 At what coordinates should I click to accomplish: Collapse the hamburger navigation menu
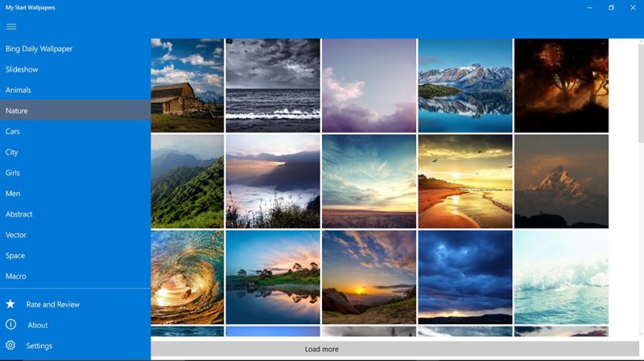(11, 27)
